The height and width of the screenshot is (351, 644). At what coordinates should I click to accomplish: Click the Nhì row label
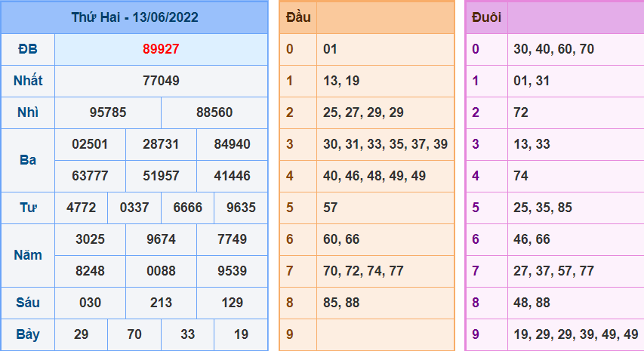click(x=28, y=112)
